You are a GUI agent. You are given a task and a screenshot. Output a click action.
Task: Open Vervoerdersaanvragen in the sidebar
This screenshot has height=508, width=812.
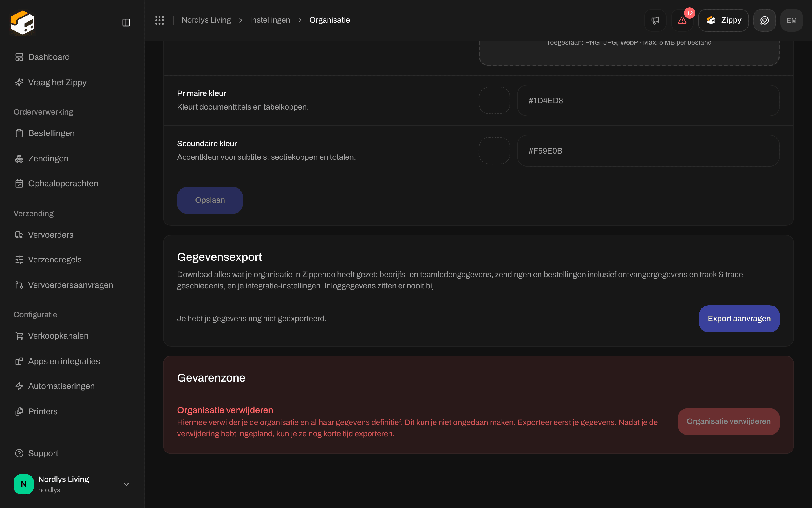click(x=72, y=285)
